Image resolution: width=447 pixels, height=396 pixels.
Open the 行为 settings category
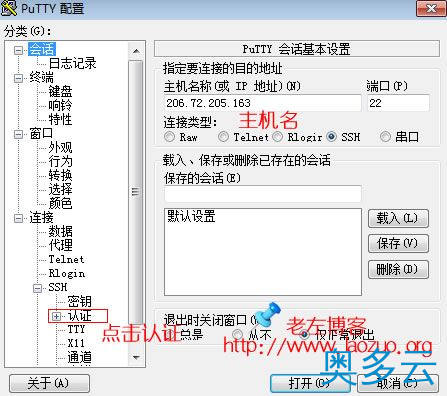click(x=60, y=161)
